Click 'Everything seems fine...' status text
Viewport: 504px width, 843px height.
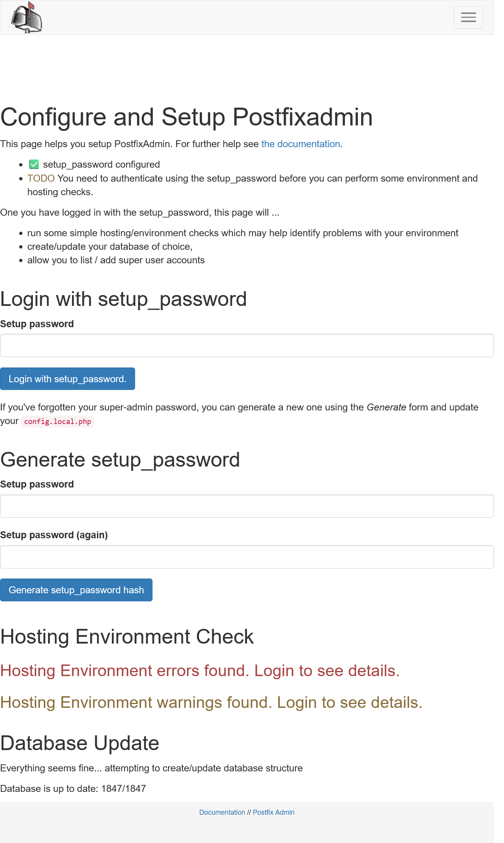pos(151,768)
